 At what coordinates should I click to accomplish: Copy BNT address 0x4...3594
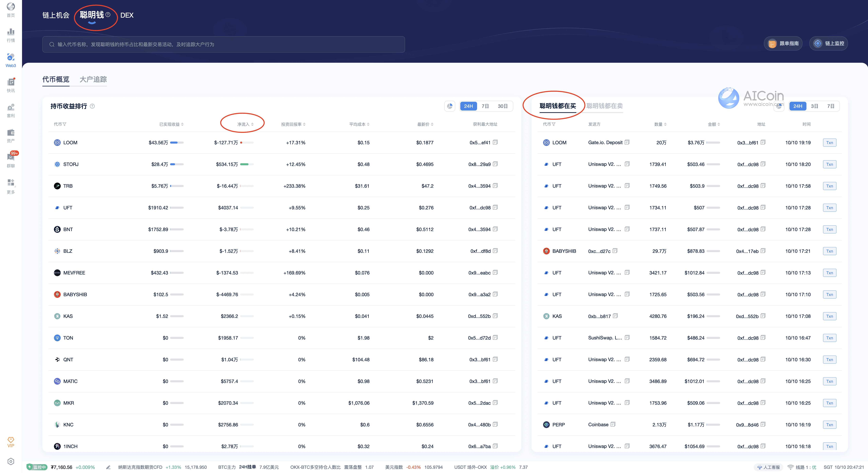click(x=495, y=229)
